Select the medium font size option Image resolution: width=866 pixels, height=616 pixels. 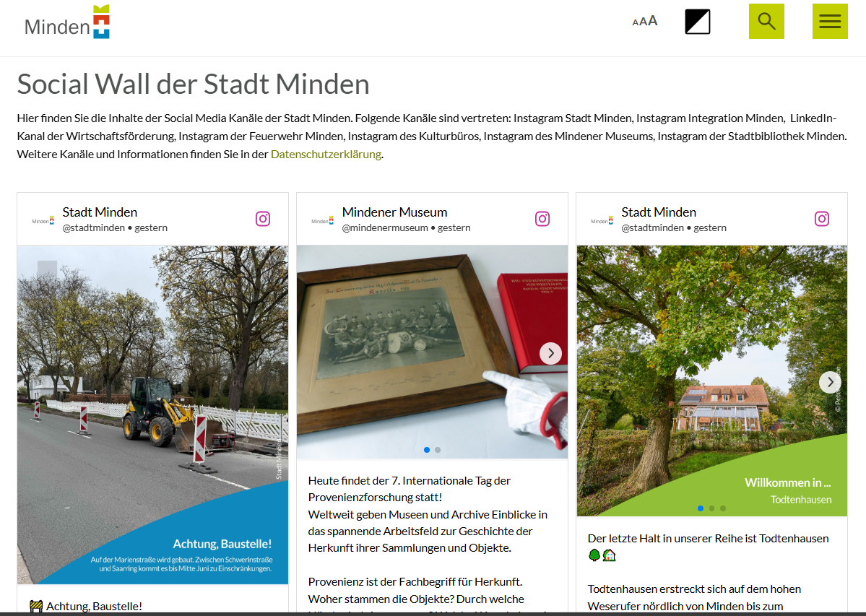pos(643,21)
